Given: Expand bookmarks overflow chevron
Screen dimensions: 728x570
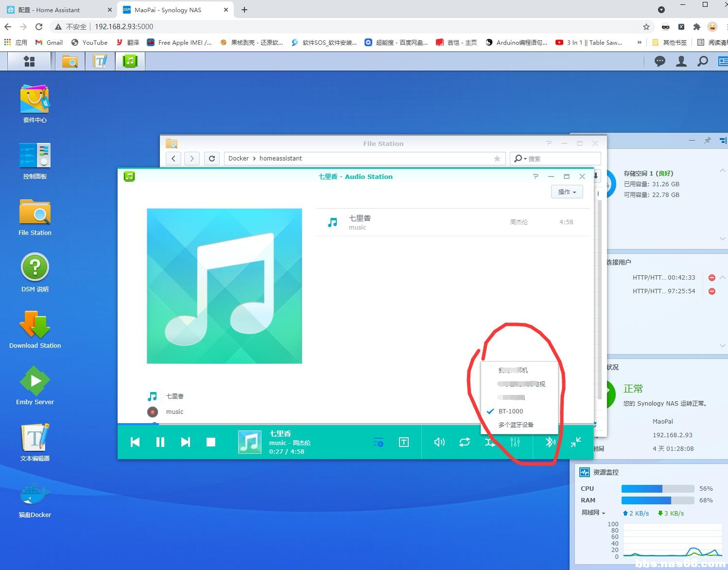Looking at the screenshot, I should point(639,42).
